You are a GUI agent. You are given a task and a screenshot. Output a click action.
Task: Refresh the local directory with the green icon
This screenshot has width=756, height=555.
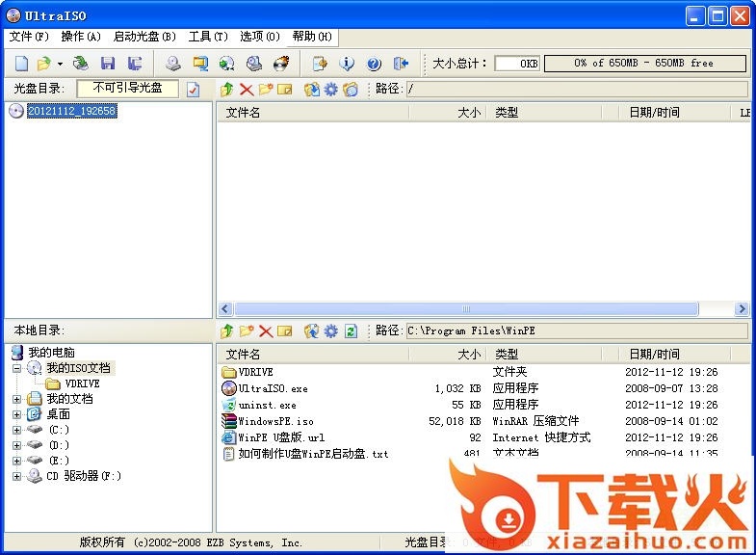point(351,330)
